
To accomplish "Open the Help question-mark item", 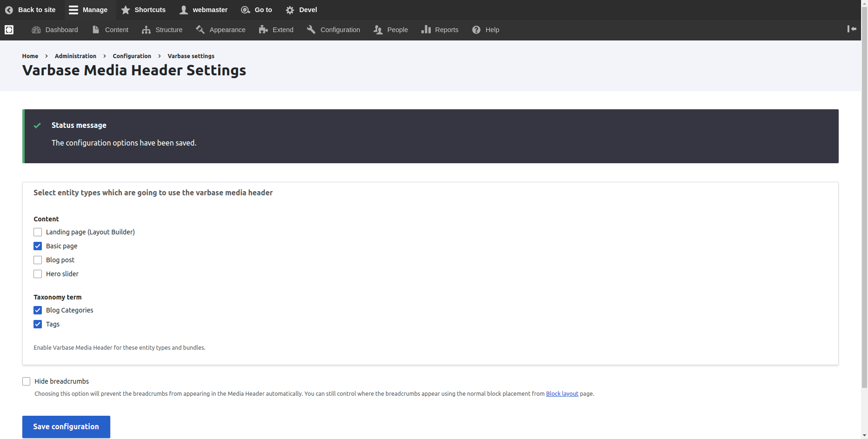I will [486, 30].
